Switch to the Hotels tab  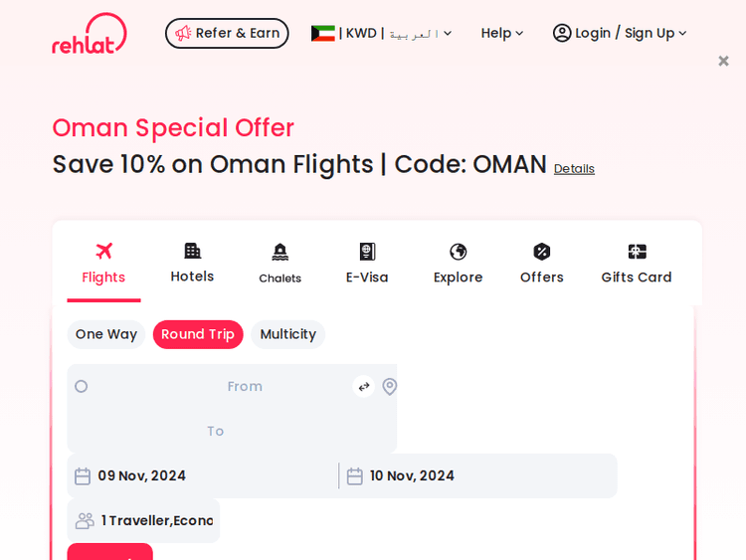click(x=192, y=264)
